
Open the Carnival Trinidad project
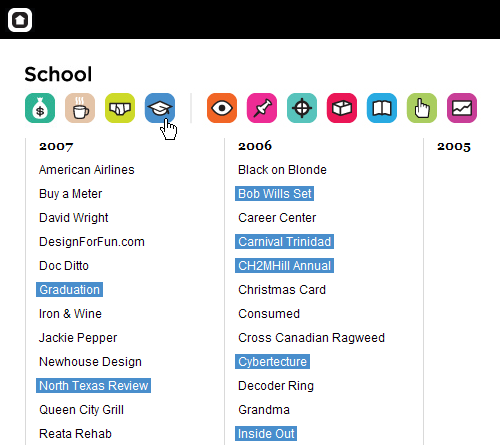(x=284, y=242)
